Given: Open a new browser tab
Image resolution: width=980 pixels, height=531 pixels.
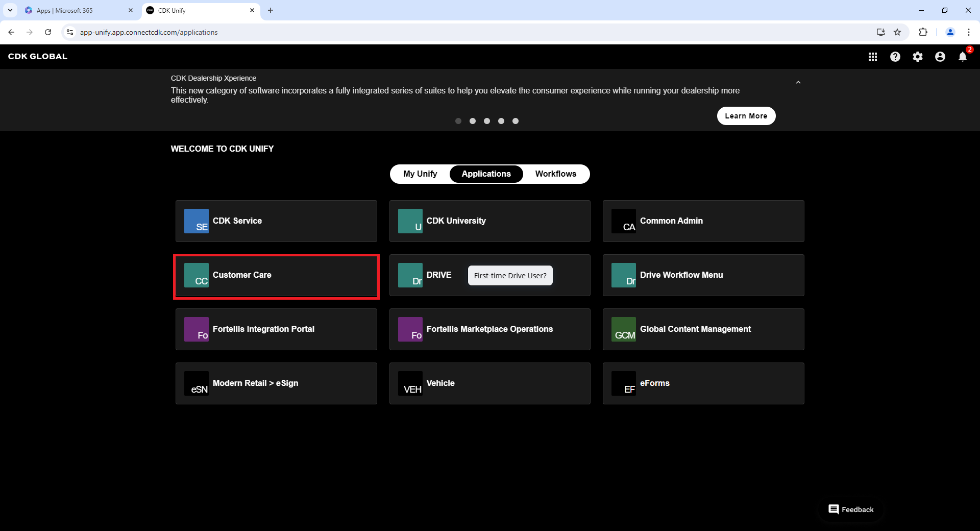Looking at the screenshot, I should [271, 10].
